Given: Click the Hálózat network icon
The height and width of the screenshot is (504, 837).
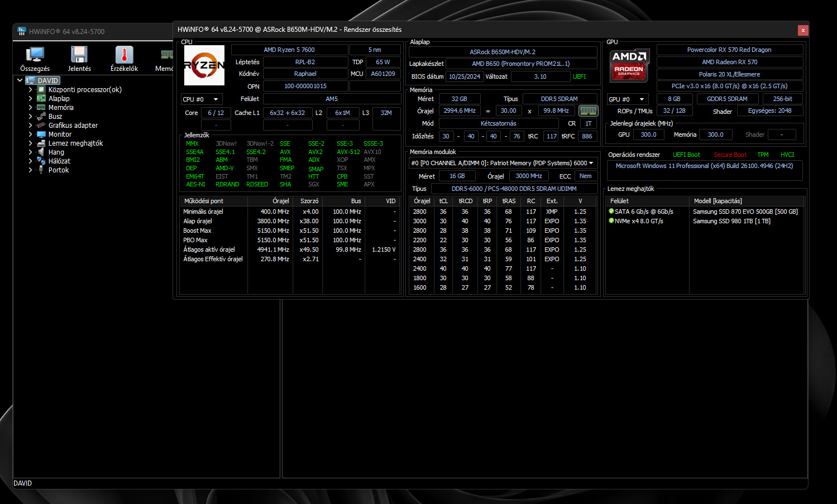Looking at the screenshot, I should [41, 161].
